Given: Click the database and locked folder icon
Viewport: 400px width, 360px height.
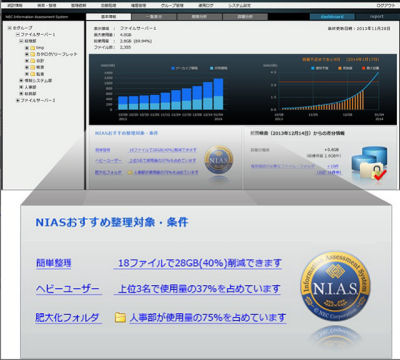Looking at the screenshot, I should [370, 164].
